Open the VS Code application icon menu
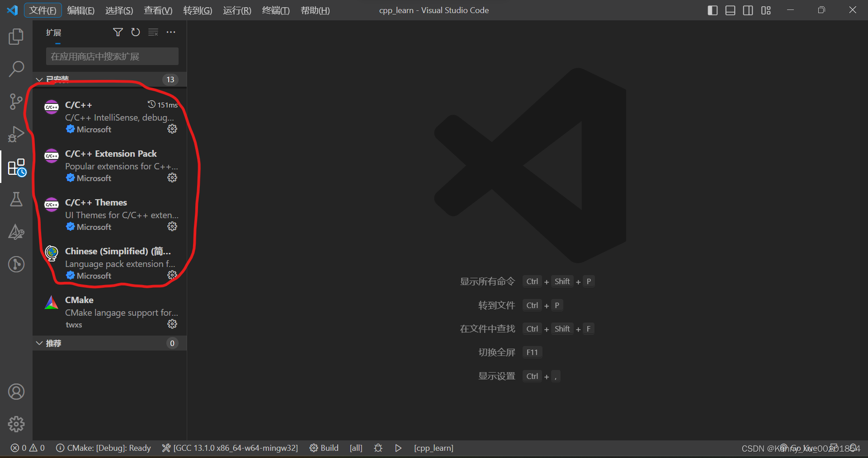The height and width of the screenshot is (458, 868). coord(12,10)
